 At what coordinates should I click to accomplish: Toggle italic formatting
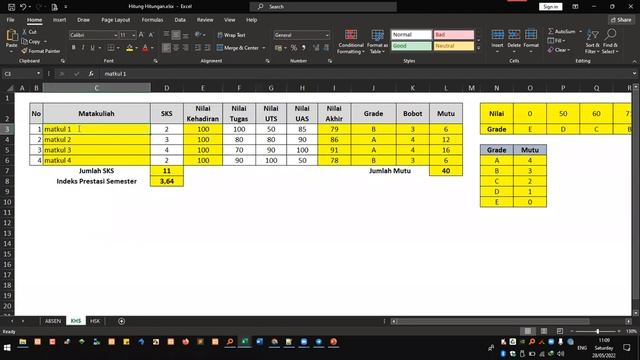pyautogui.click(x=83, y=48)
